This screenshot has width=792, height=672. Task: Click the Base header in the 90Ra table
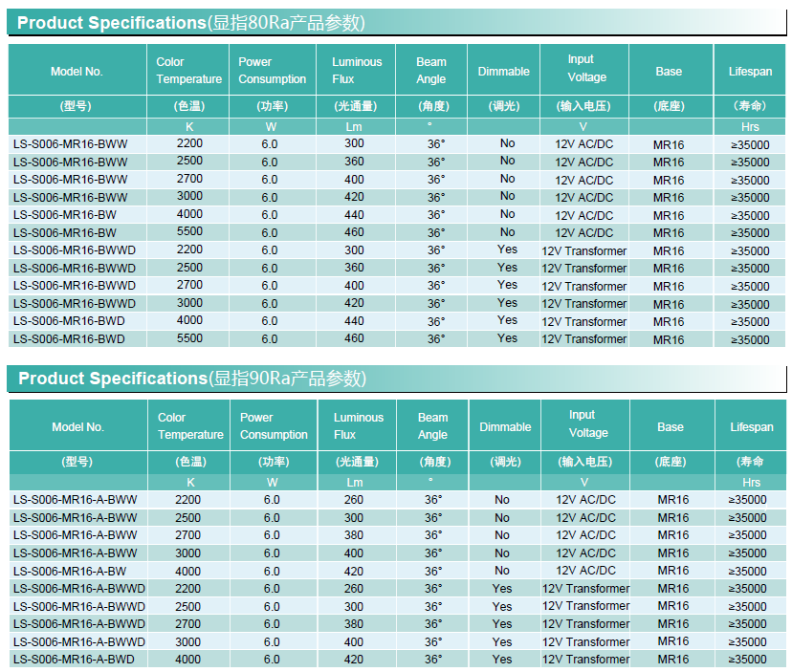click(x=671, y=427)
